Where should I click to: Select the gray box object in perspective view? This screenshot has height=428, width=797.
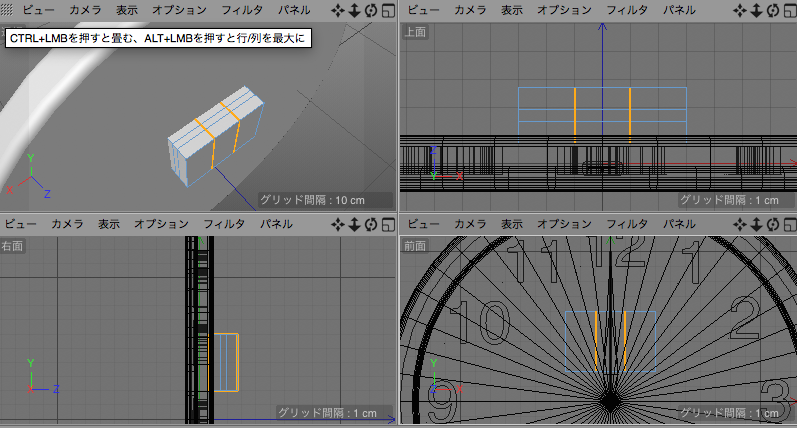(216, 136)
